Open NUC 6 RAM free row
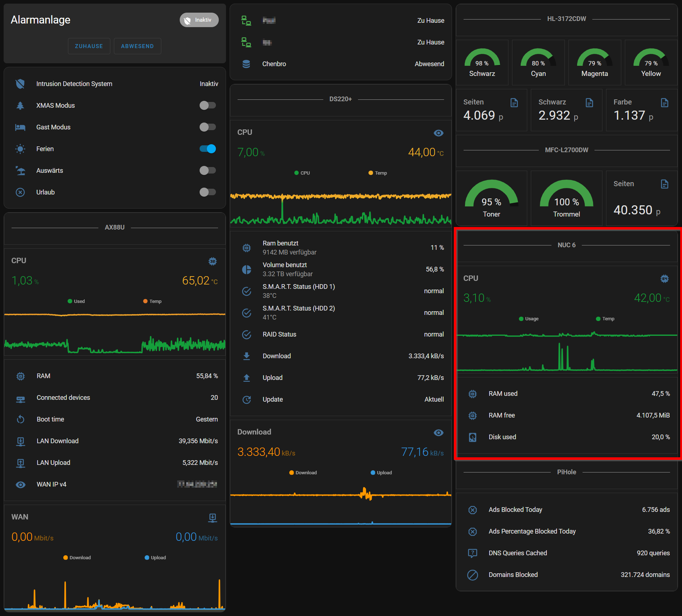Image resolution: width=682 pixels, height=616 pixels. click(x=567, y=415)
